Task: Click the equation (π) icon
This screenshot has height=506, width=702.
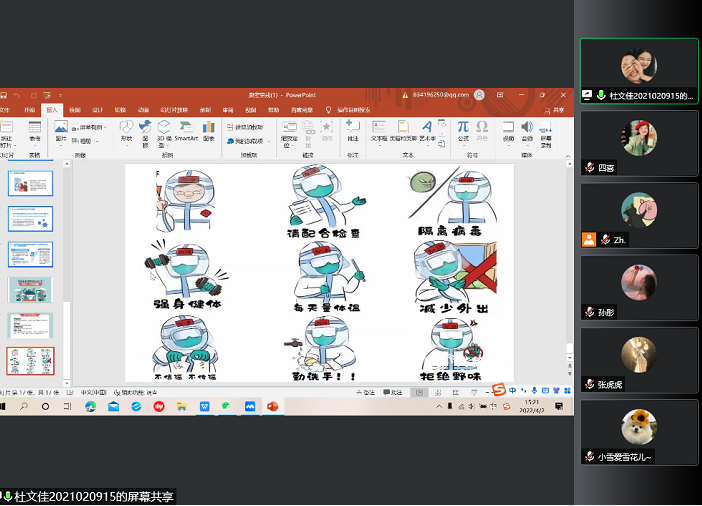Action: coord(462,130)
